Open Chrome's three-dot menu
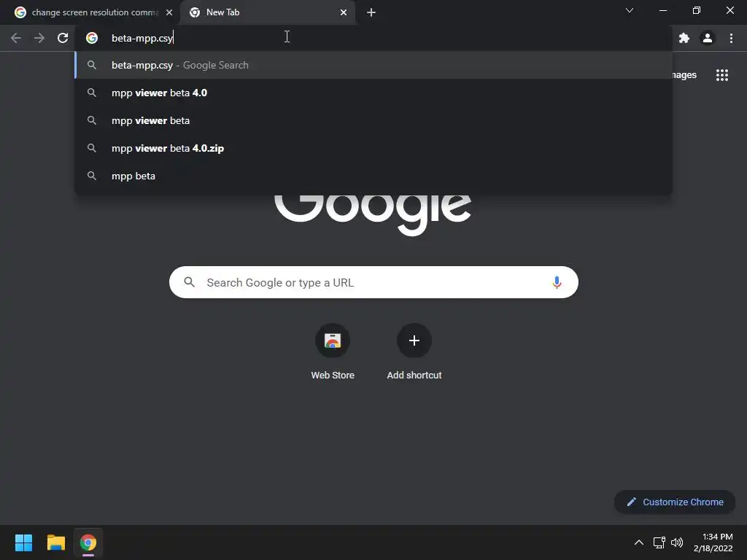 (x=731, y=38)
